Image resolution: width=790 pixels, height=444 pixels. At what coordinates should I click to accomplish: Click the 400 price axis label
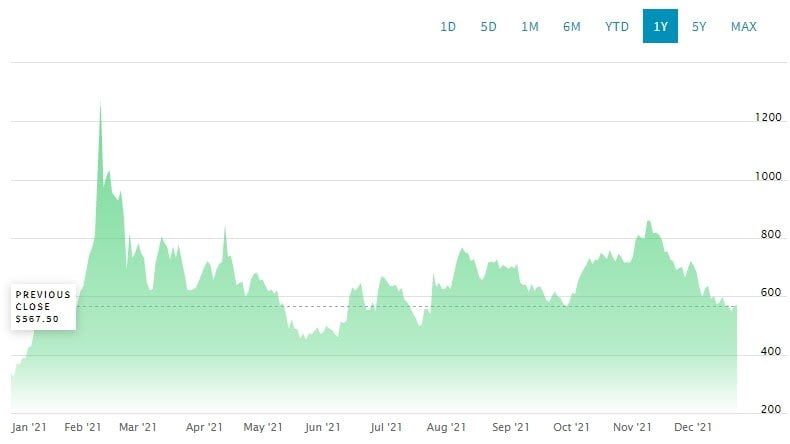[768, 352]
